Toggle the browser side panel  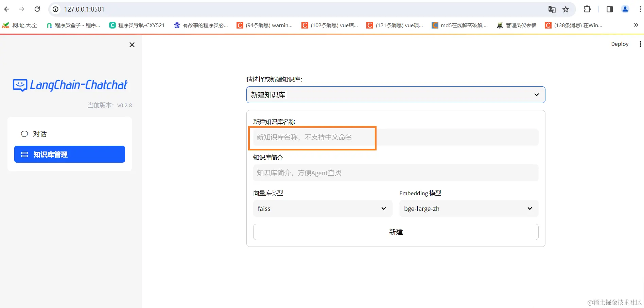pos(609,9)
